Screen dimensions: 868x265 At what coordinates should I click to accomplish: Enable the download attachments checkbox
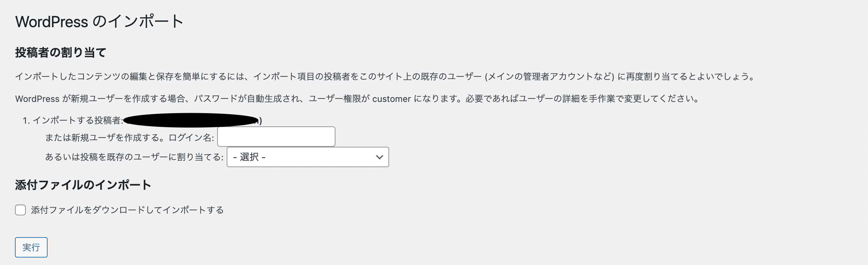click(20, 210)
